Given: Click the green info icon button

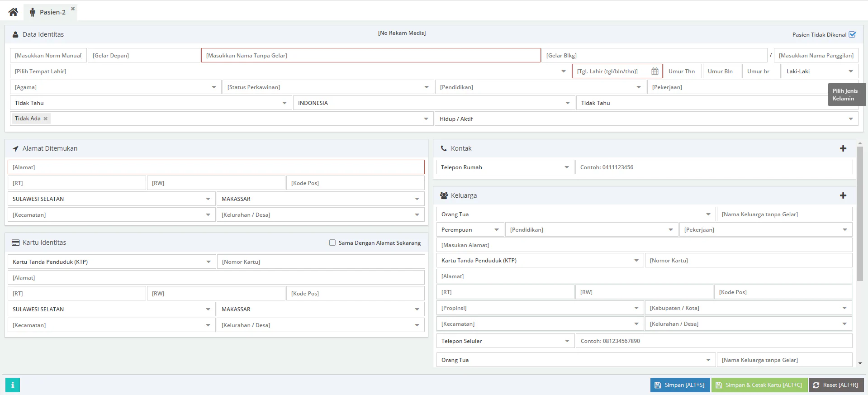Looking at the screenshot, I should 13,385.
